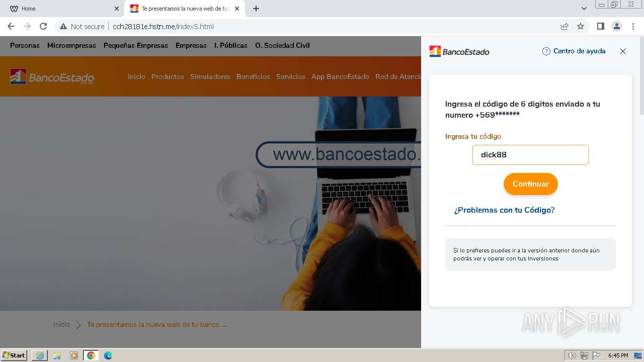The width and height of the screenshot is (644, 362).
Task: Open media player from taskbar
Action: 74,355
